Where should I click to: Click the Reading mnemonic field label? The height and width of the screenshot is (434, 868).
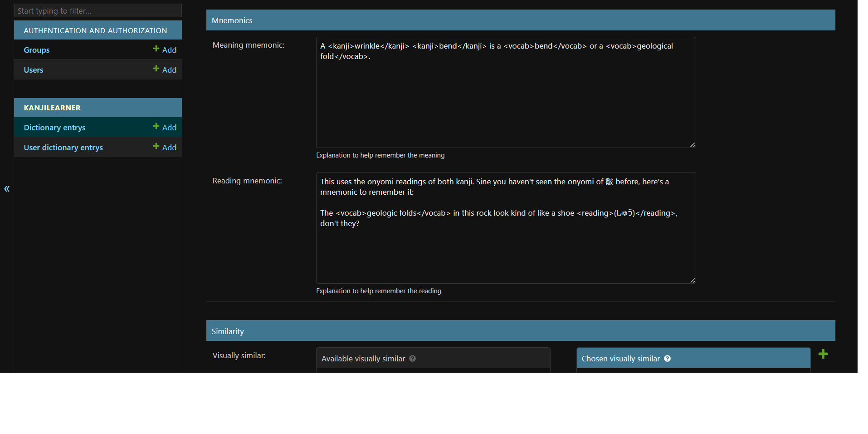[247, 181]
